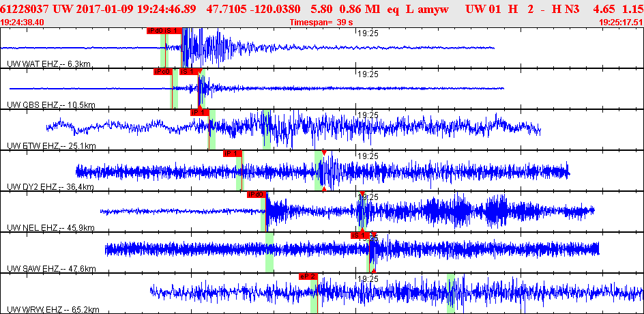Click the iPc0 pick flag on CBS trace
644x314 pixels.
coord(162,72)
